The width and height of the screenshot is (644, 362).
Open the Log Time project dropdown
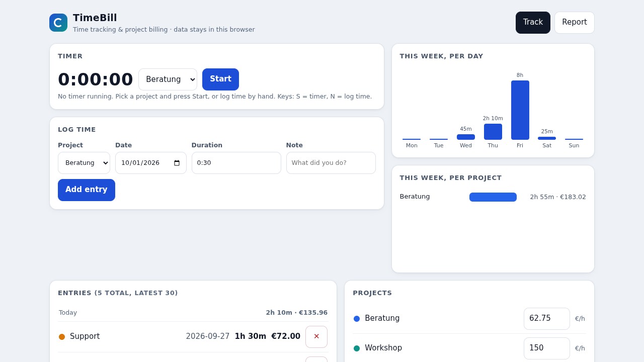click(84, 163)
